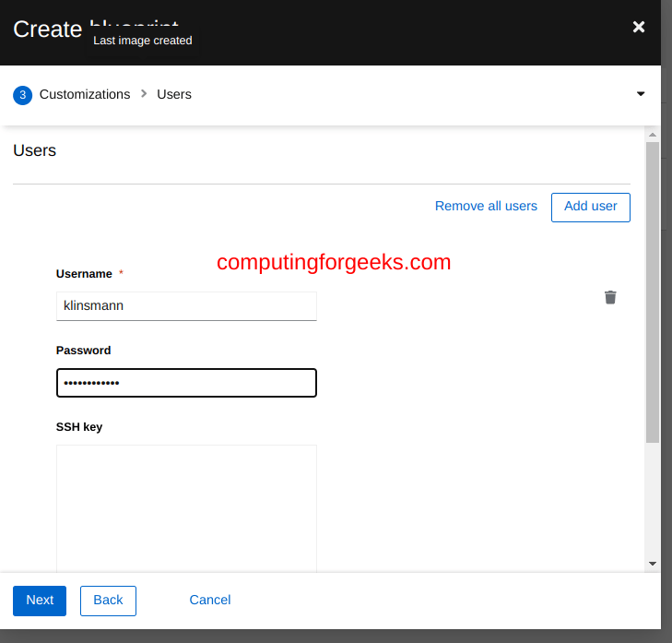Focus the Username input field
The image size is (672, 643).
[x=186, y=306]
